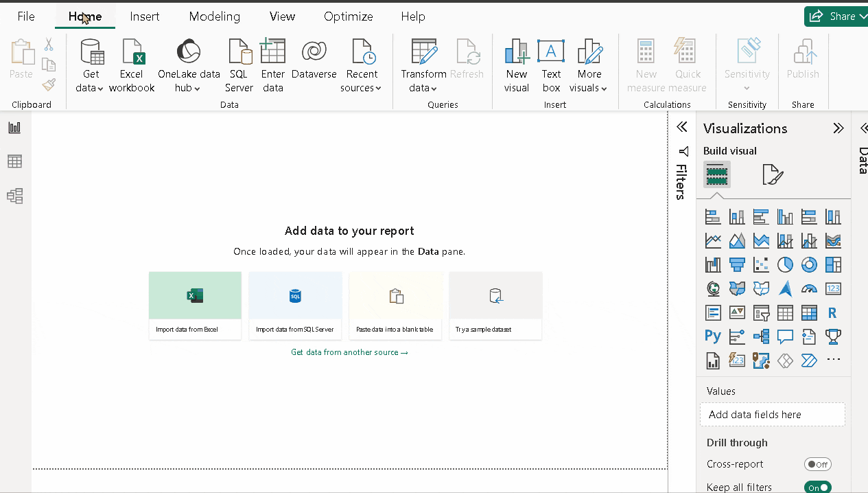Pick the Power Automate visual
The height and width of the screenshot is (493, 868).
[x=809, y=360]
